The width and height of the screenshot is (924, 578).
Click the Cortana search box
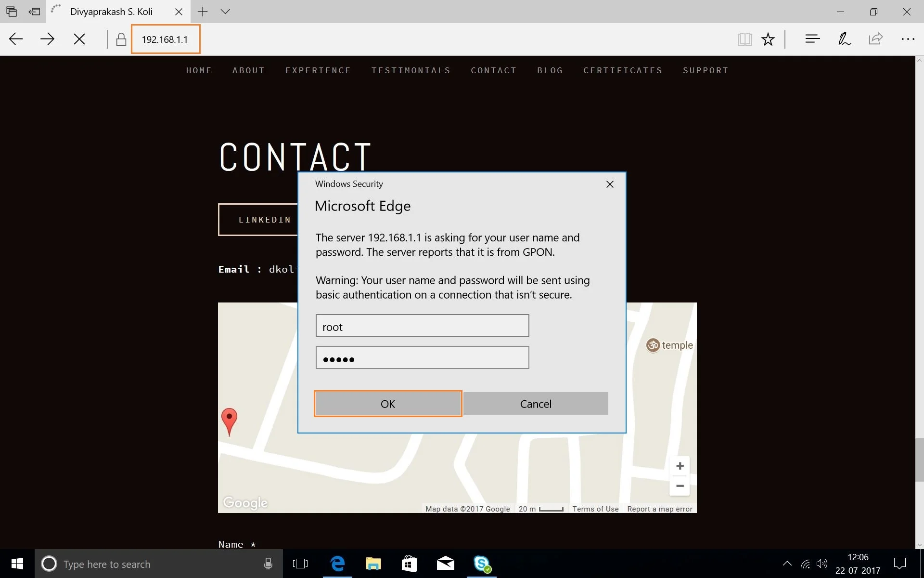pyautogui.click(x=159, y=564)
